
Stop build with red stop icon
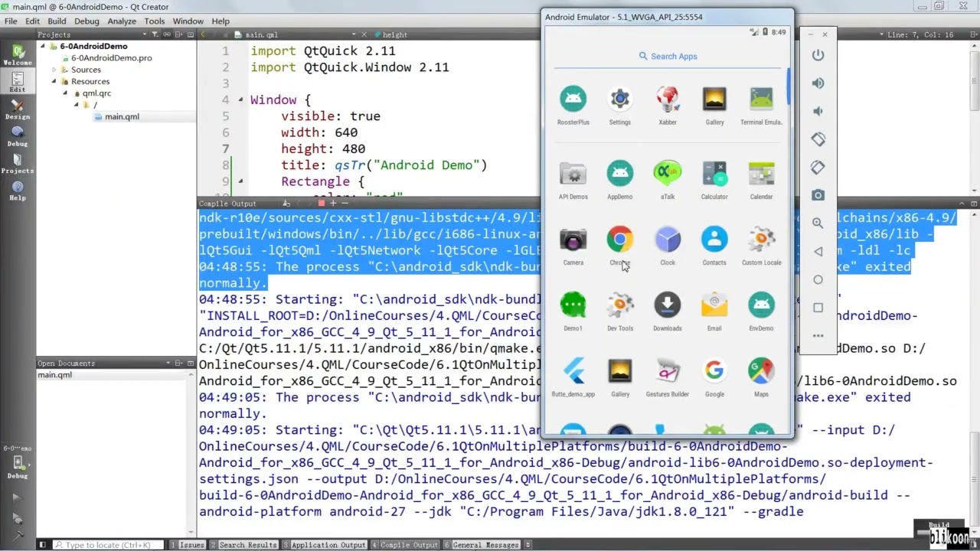(x=322, y=204)
